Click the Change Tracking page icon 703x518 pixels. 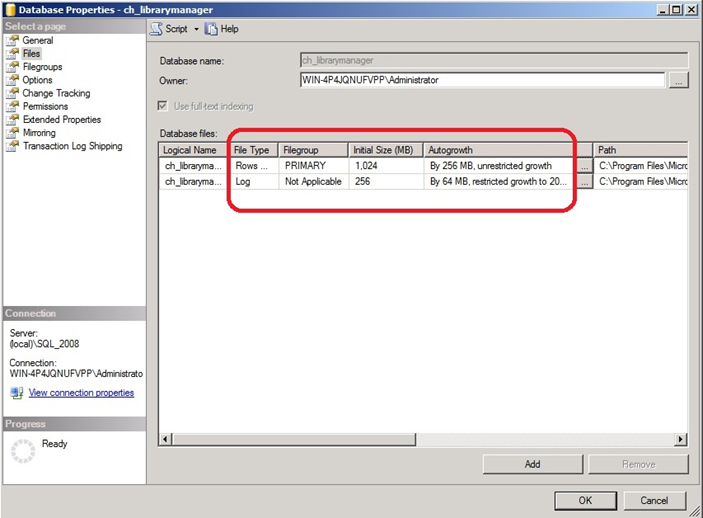click(x=13, y=93)
